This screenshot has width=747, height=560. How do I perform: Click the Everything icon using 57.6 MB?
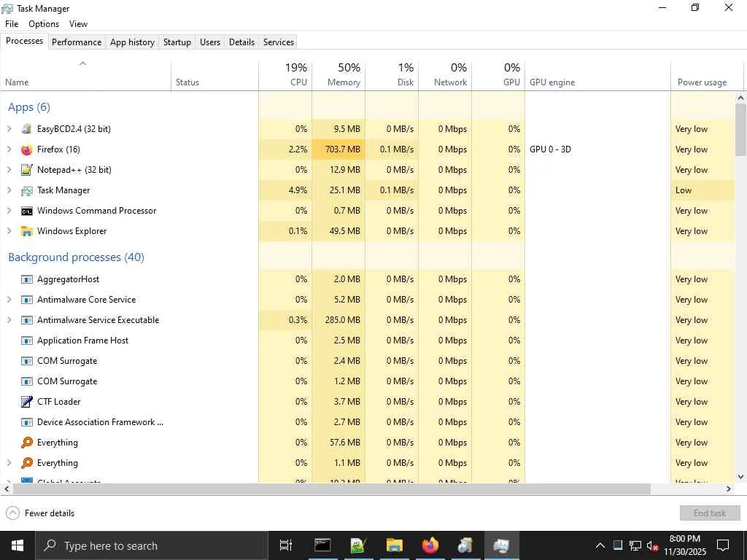[x=27, y=443]
